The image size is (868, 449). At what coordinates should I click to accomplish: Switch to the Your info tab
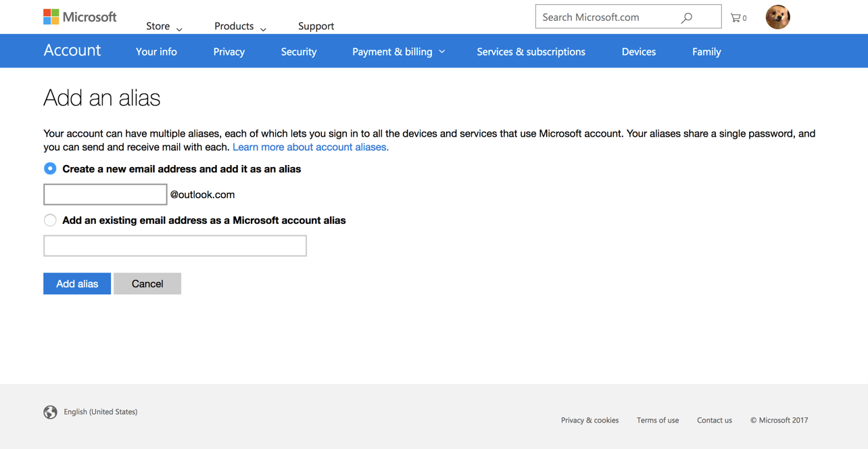click(156, 51)
